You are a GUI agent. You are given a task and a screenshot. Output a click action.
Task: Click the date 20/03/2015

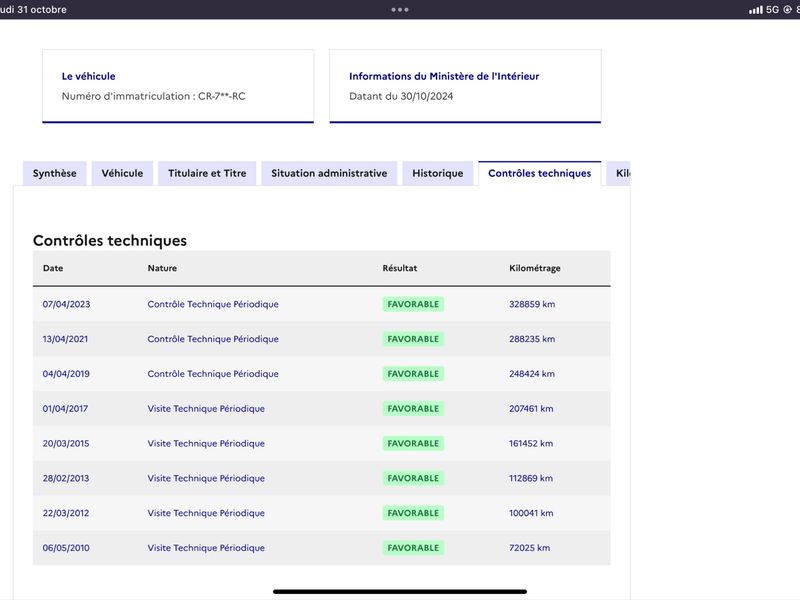(66, 443)
